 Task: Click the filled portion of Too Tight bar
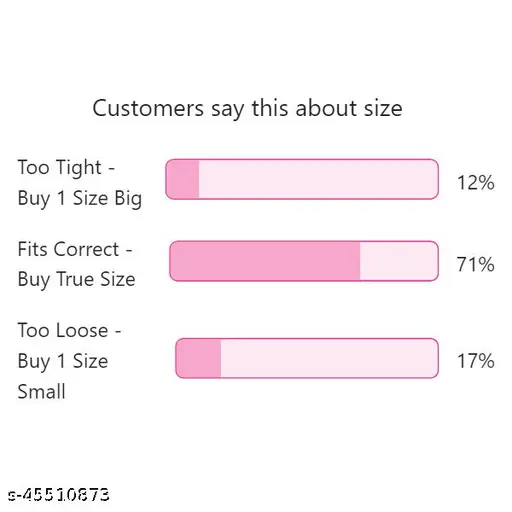182,179
